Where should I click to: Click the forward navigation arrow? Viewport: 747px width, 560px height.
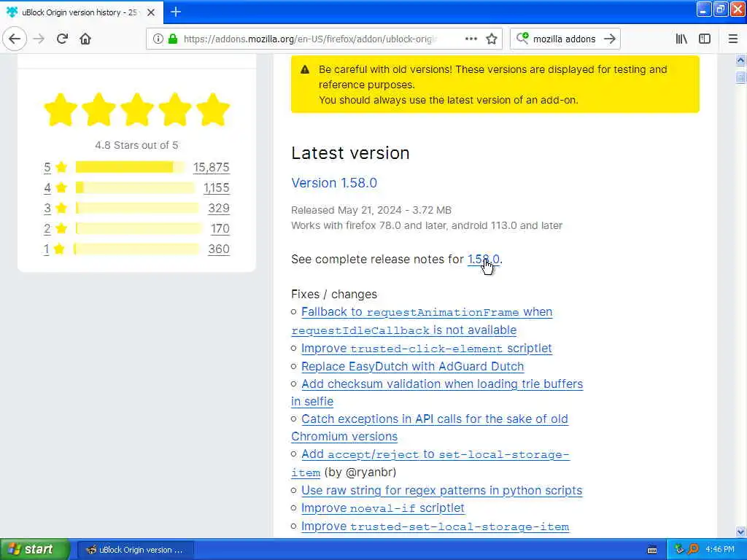pyautogui.click(x=39, y=39)
